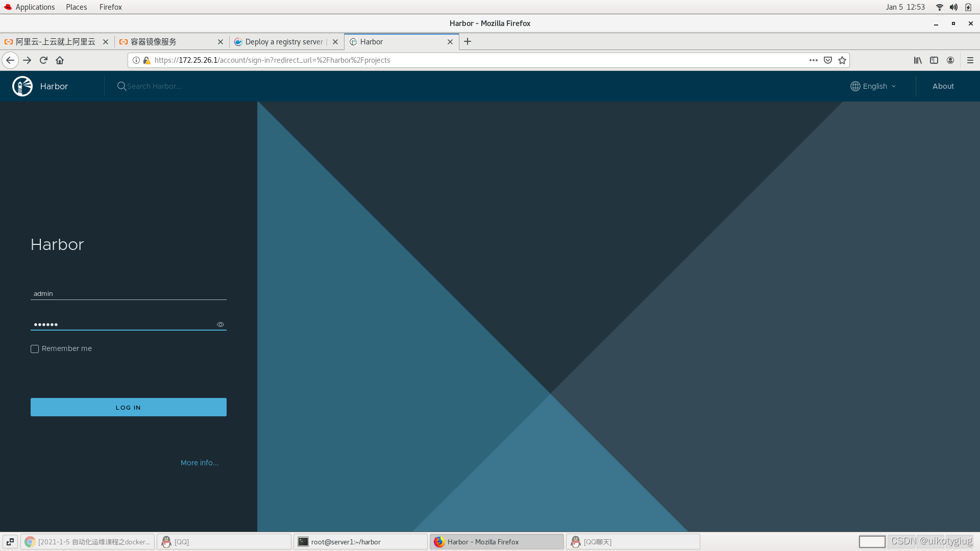Open the Firefox menu in top bar
This screenshot has height=551, width=980.
[111, 7]
